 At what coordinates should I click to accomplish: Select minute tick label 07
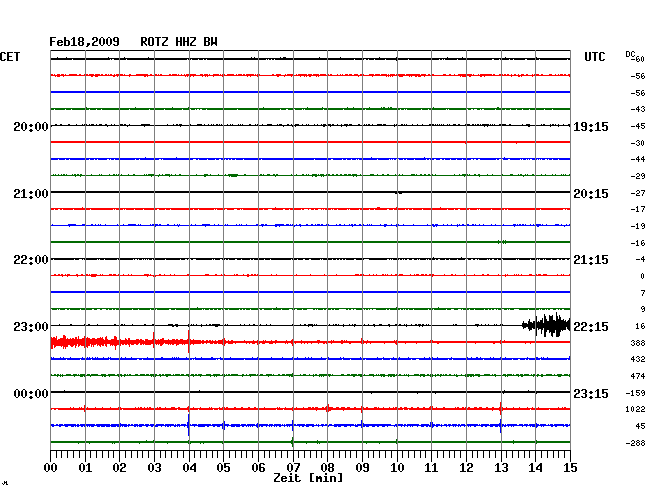293,467
